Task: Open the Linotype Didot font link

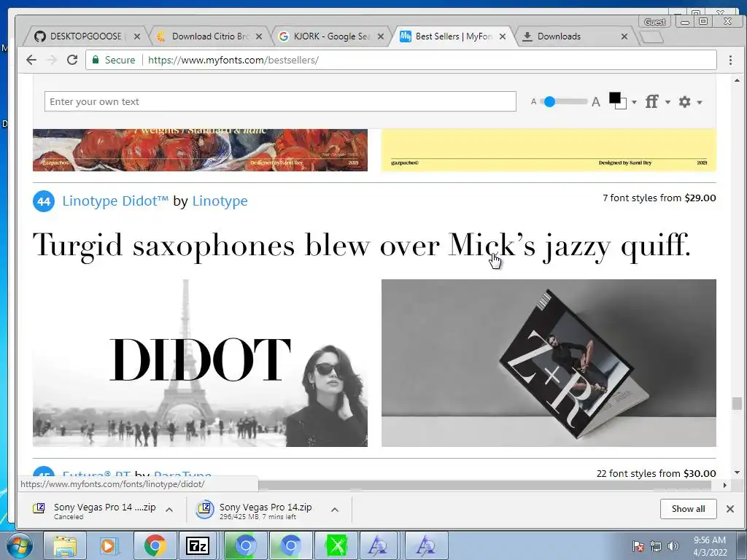Action: click(x=115, y=201)
